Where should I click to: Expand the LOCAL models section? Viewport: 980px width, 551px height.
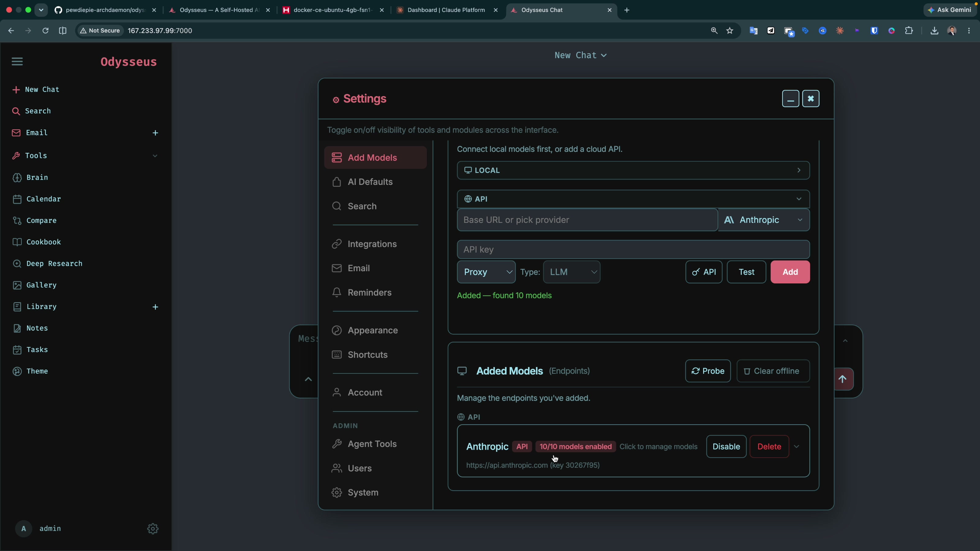(x=633, y=170)
